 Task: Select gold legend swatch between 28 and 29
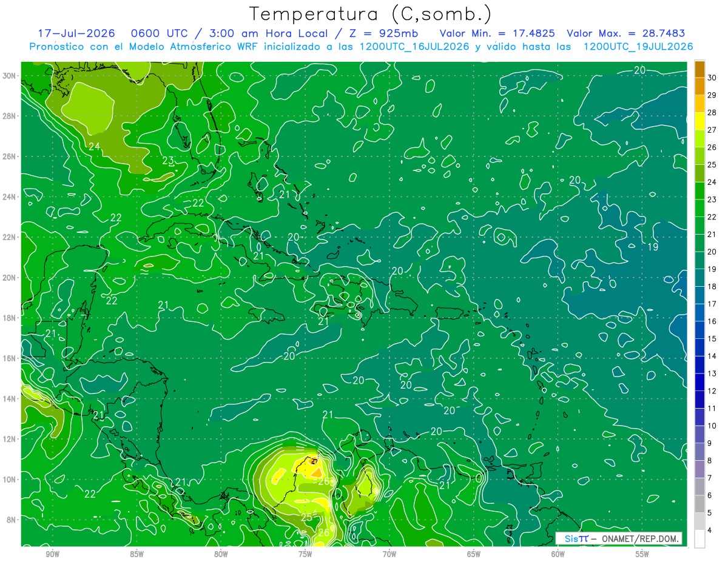(699, 103)
